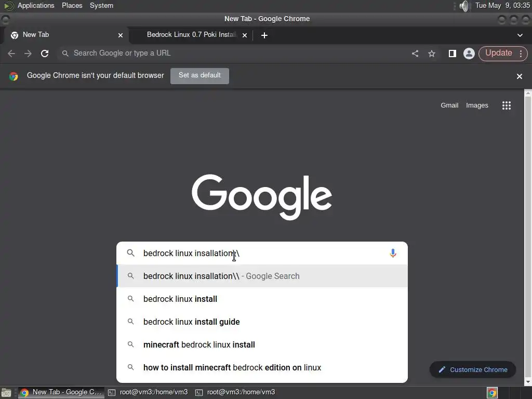Image resolution: width=532 pixels, height=399 pixels.
Task: Dismiss the default browser notification bar
Action: click(519, 76)
